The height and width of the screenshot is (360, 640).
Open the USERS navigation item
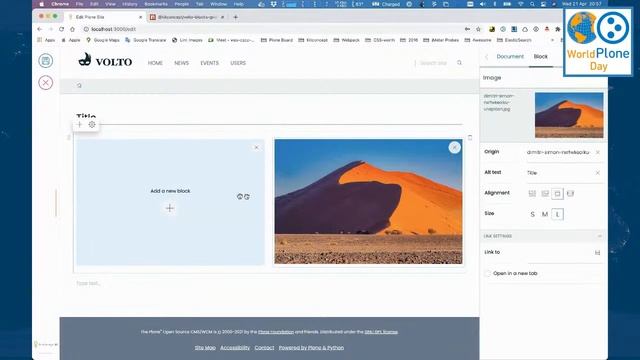pyautogui.click(x=238, y=63)
